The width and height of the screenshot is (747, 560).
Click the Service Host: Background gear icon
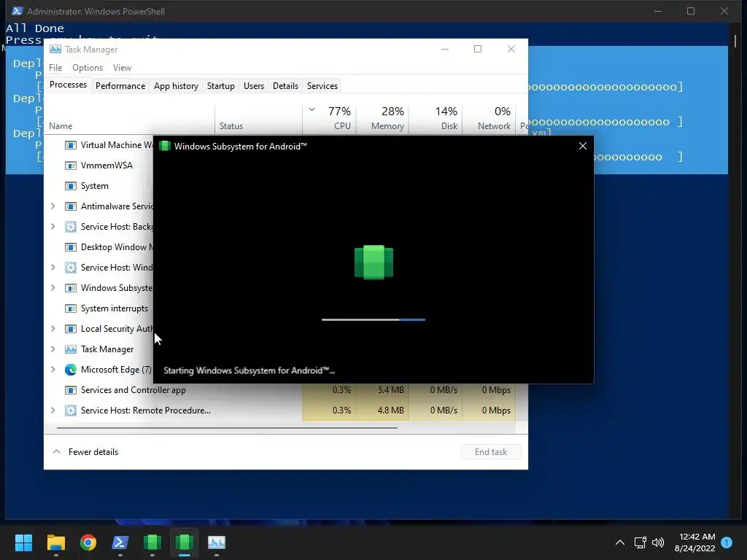pyautogui.click(x=71, y=227)
